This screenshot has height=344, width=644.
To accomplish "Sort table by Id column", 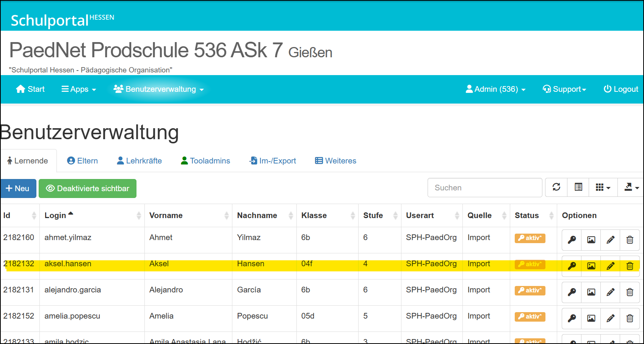I will (20, 215).
